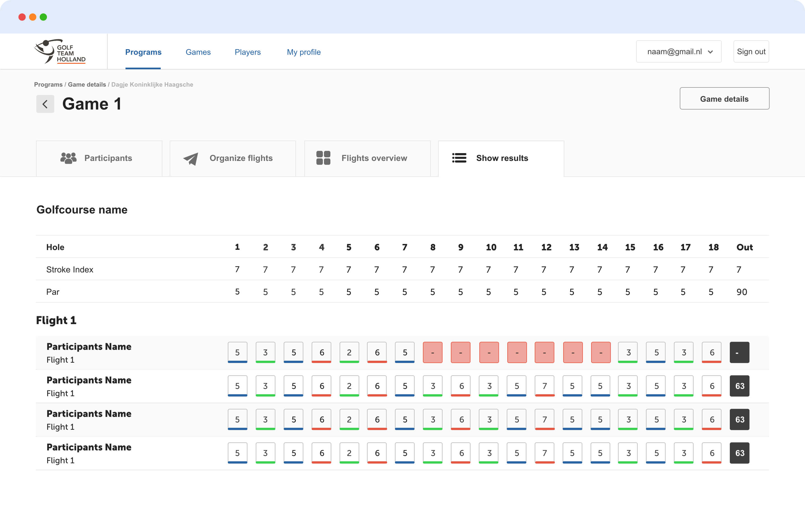Open the Game details button

coord(724,99)
